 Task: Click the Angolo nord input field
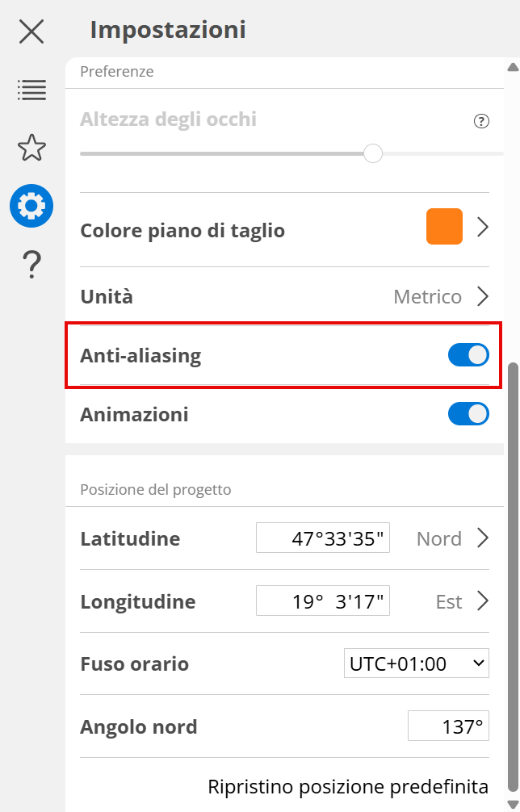coord(448,726)
